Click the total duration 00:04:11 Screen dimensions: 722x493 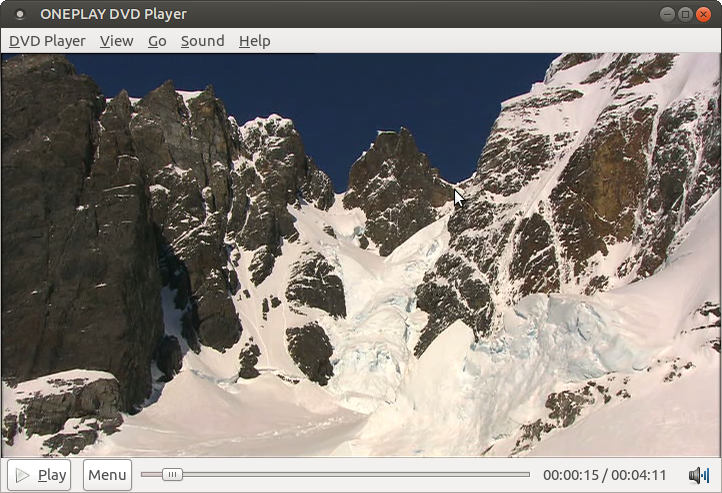point(638,476)
